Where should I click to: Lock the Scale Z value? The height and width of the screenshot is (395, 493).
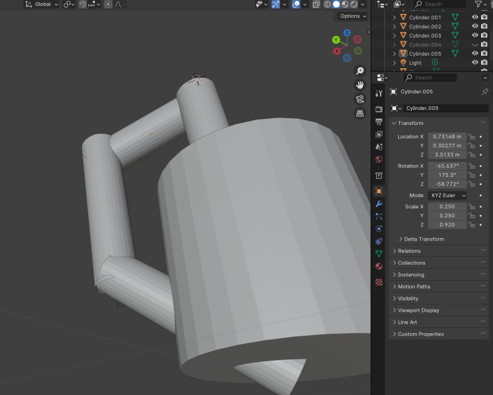pos(471,225)
